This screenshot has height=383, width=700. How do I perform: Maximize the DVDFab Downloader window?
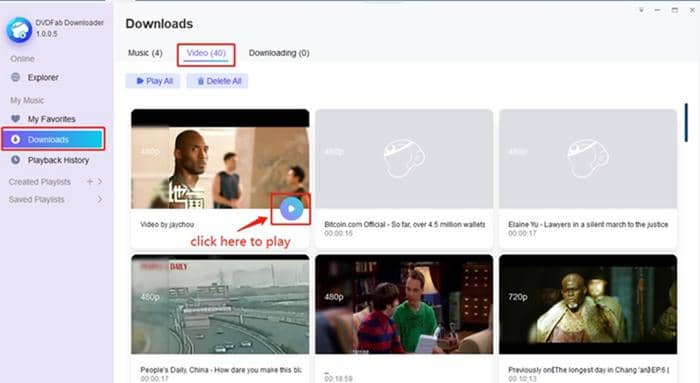[675, 10]
